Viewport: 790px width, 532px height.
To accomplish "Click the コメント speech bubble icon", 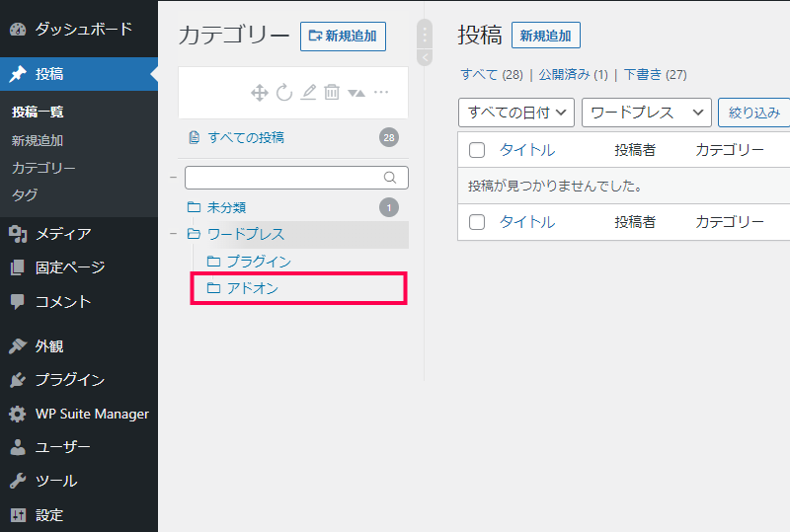I will [18, 302].
